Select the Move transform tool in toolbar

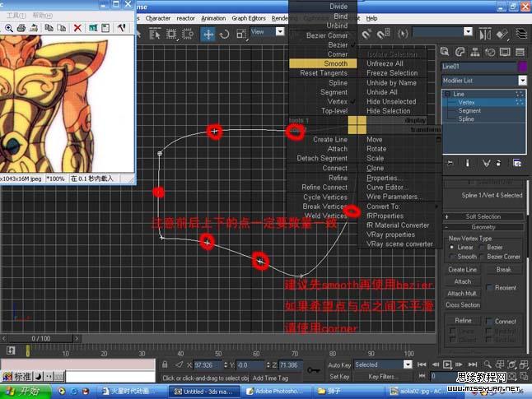[208, 35]
